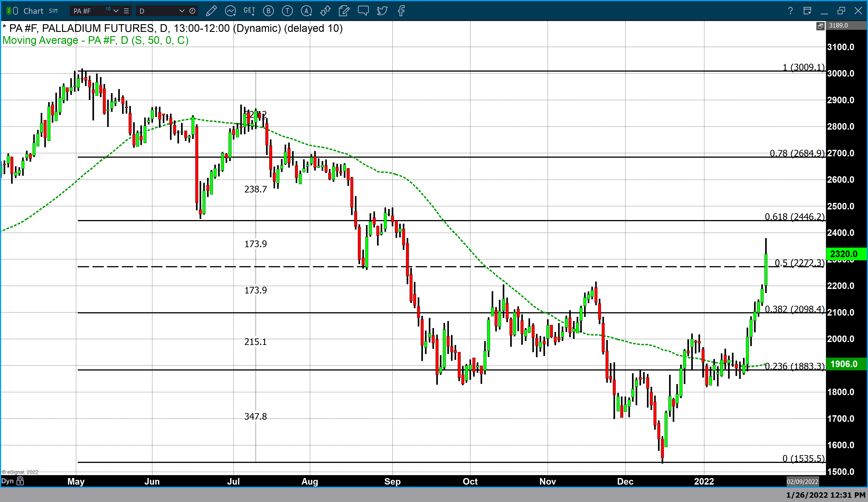Click the pop-out icon beside 3189.0
Image resolution: width=868 pixels, height=502 pixels.
[x=821, y=26]
